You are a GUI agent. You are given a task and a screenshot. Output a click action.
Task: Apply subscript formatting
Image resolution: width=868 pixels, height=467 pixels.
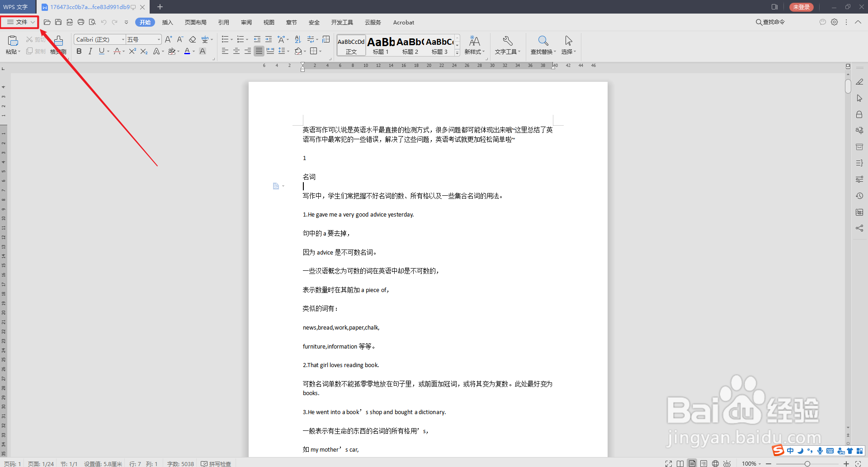tap(144, 51)
